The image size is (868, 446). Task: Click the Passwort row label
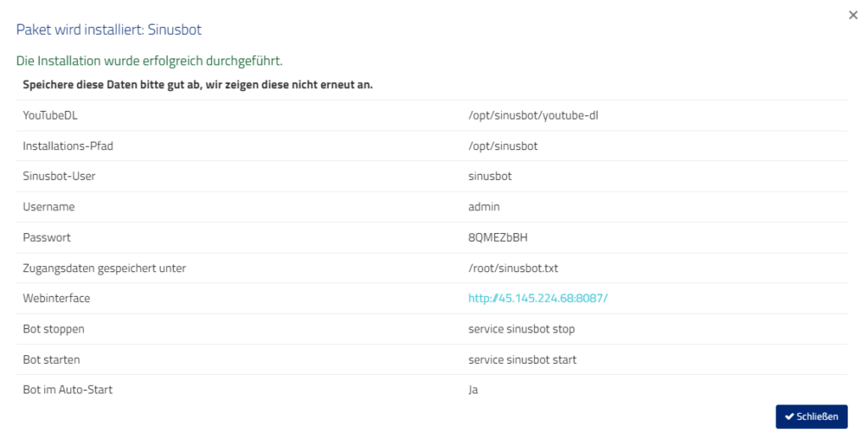(47, 237)
